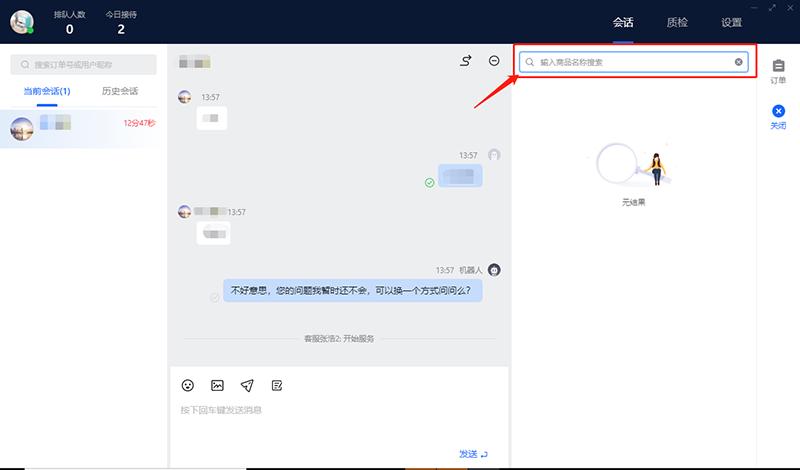
Task: Open the emoji picker in message toolbar
Action: [x=188, y=386]
